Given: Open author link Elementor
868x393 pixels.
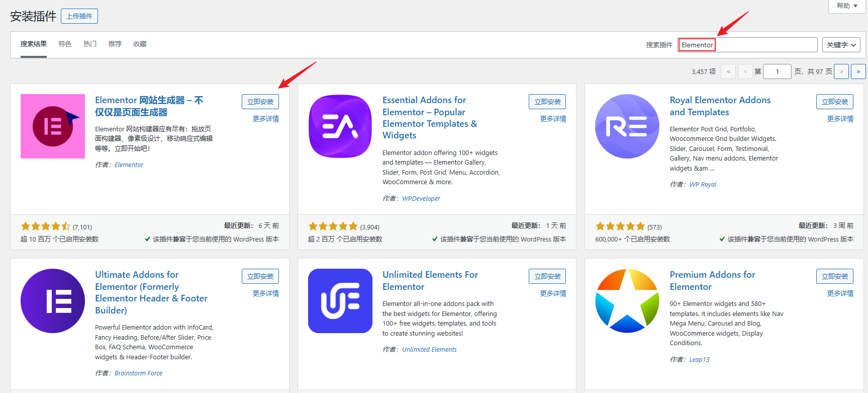Looking at the screenshot, I should 129,165.
